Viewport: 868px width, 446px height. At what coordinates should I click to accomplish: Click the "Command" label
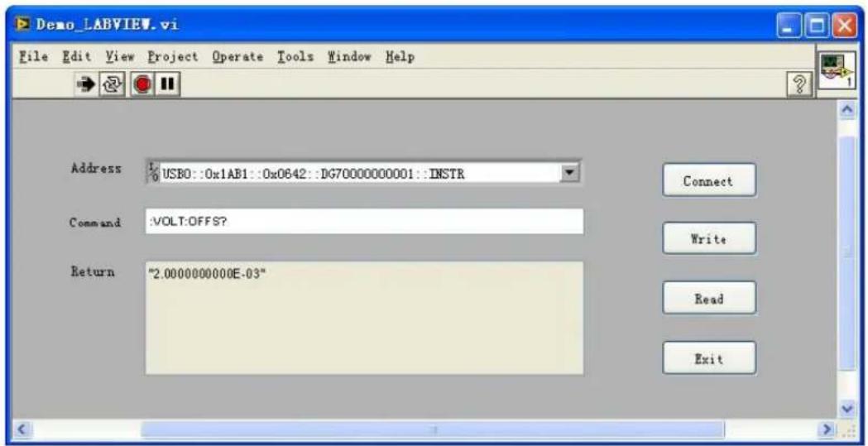pyautogui.click(x=94, y=223)
